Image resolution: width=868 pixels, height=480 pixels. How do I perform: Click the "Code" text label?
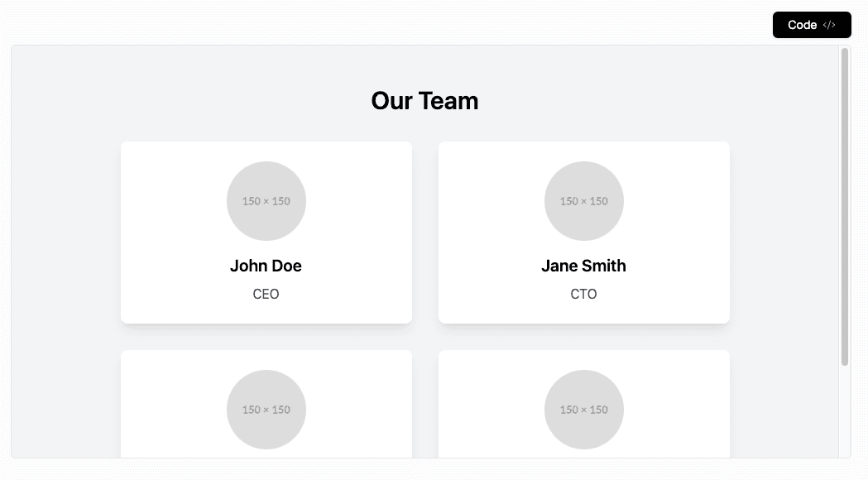click(x=803, y=26)
